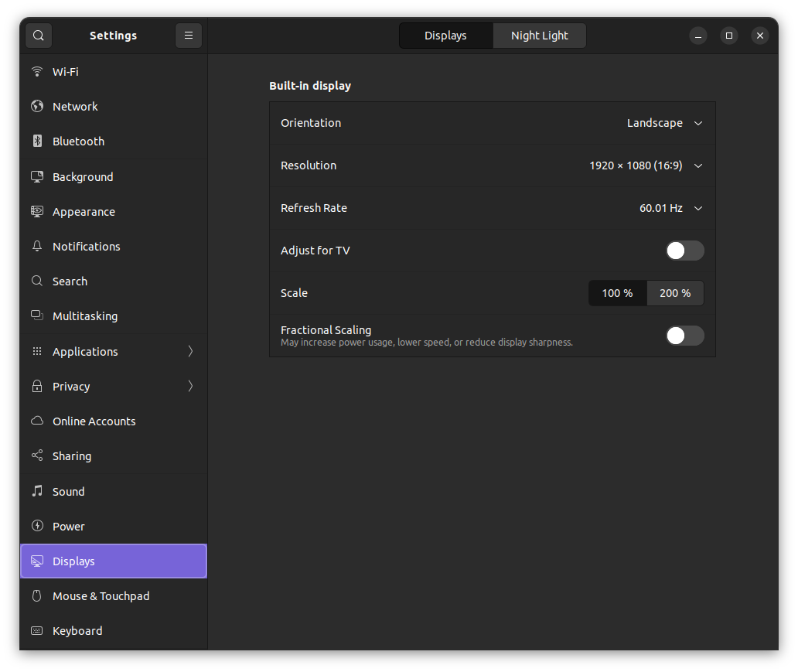Open the Orientation Landscape dropdown
Image resolution: width=798 pixels, height=672 pixels.
(665, 123)
